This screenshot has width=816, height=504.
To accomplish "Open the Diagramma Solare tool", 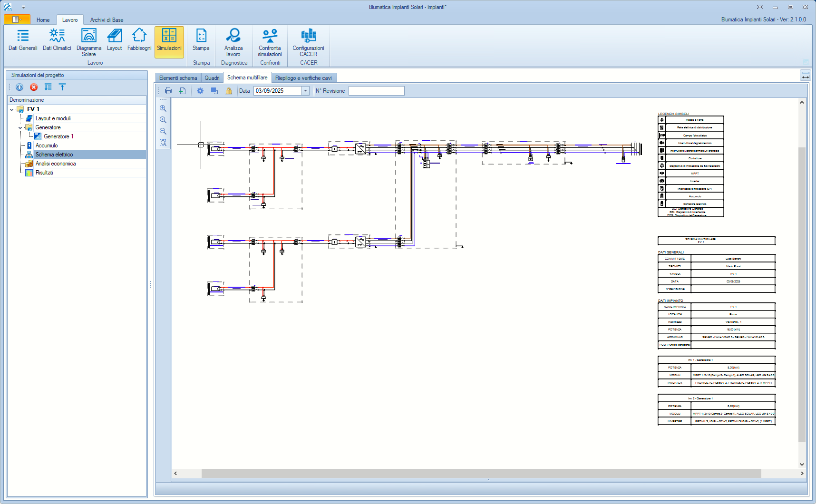I will coord(89,42).
